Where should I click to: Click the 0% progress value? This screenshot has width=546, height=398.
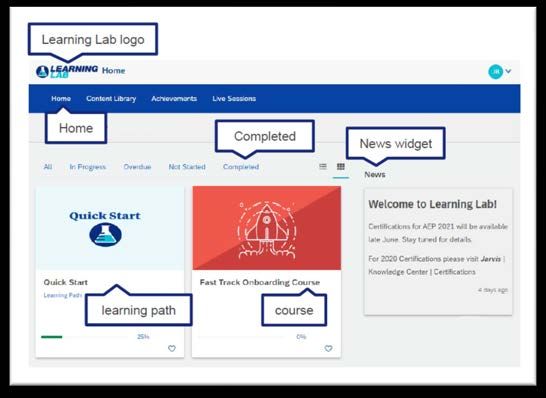(301, 337)
